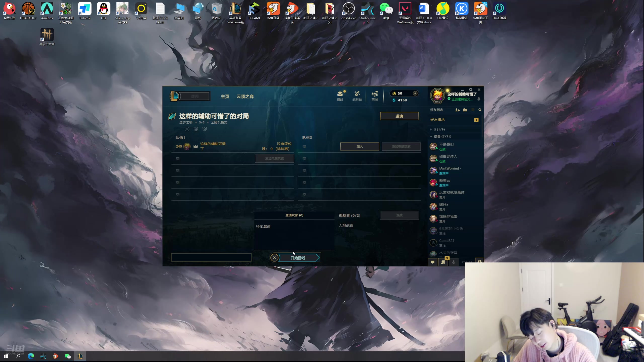Select the NBA2KOL2 desktop shortcut
The image size is (644, 362).
point(28,11)
